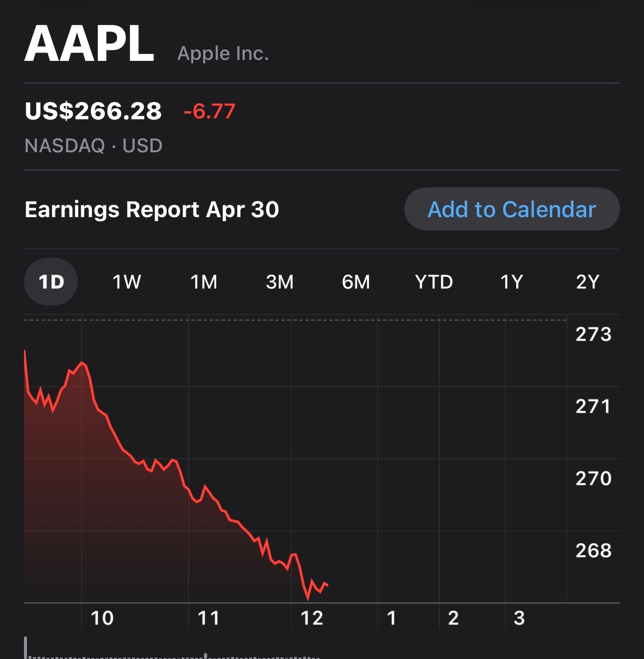Viewport: 644px width, 659px height.
Task: Tap the 12 hour mark on time axis
Action: (x=312, y=618)
